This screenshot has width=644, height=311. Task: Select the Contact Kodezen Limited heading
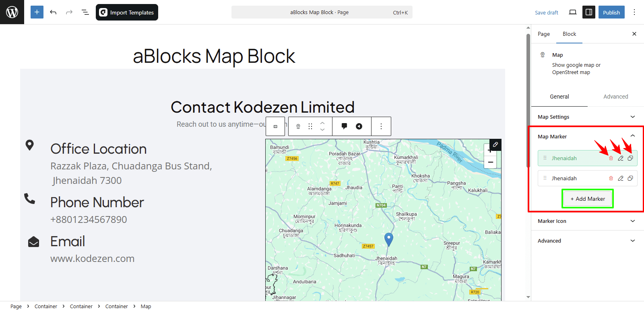coord(262,107)
